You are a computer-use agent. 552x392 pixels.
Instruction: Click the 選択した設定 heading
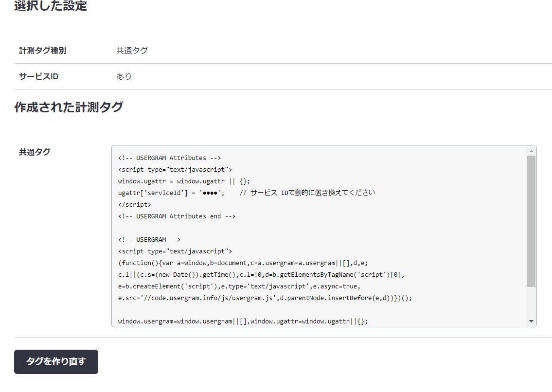51,6
